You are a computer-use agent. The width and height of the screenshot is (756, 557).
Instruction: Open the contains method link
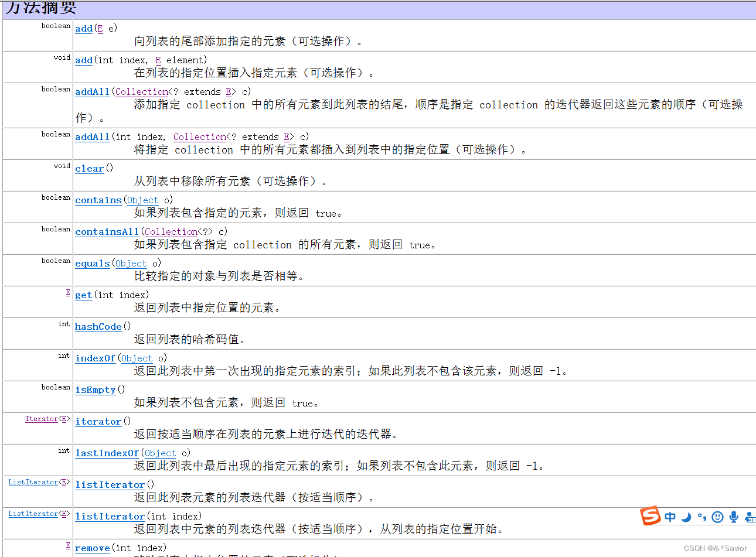pyautogui.click(x=98, y=200)
